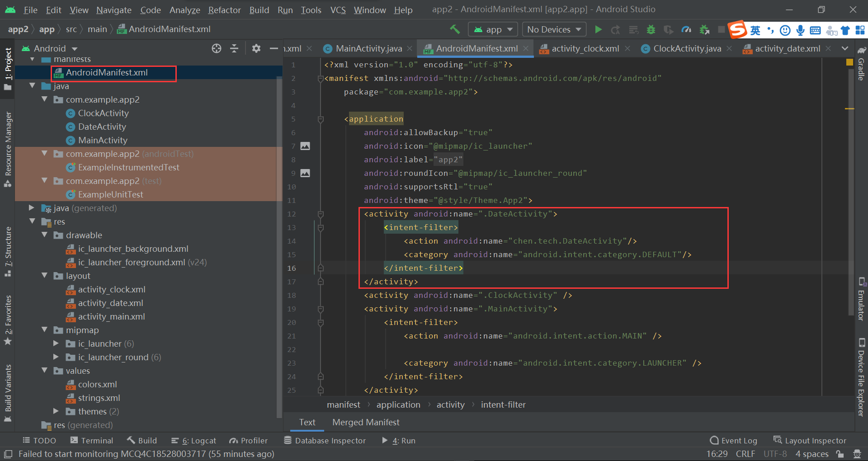Screen dimensions: 868x461
Task: Click CRLF line separator in status bar
Action: pyautogui.click(x=745, y=454)
